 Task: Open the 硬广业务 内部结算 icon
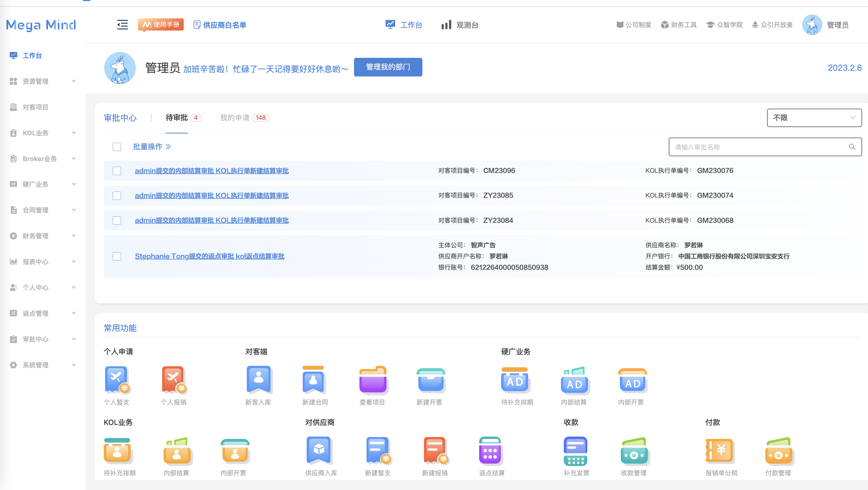[575, 380]
